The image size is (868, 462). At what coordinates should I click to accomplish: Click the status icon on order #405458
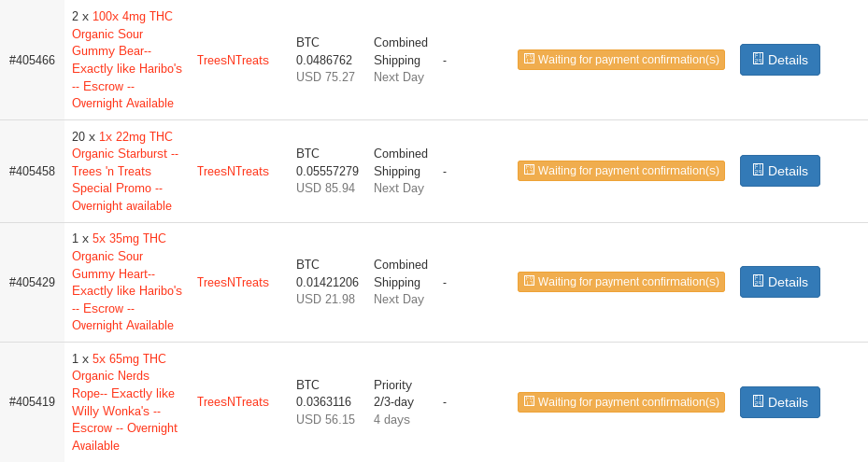529,170
